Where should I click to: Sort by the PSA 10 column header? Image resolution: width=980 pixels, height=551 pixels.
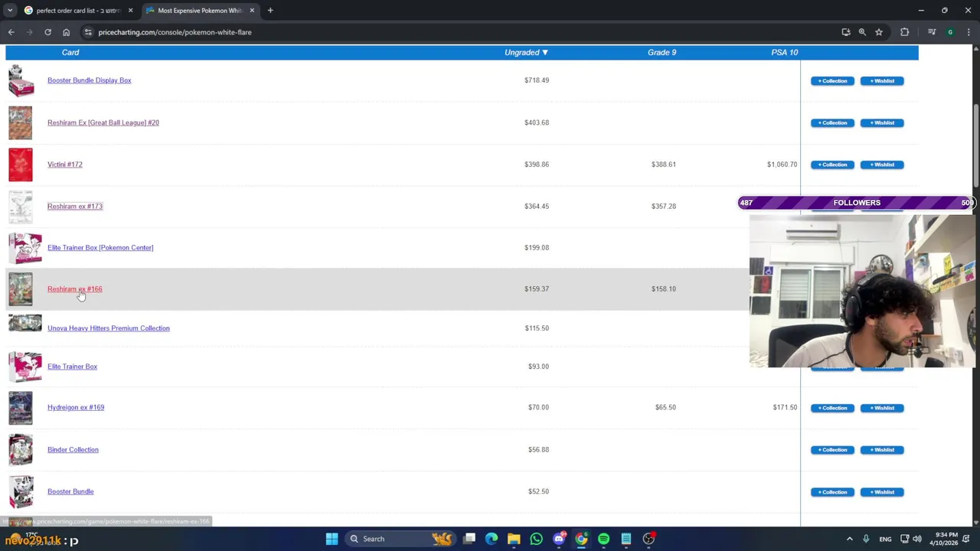[x=785, y=52]
